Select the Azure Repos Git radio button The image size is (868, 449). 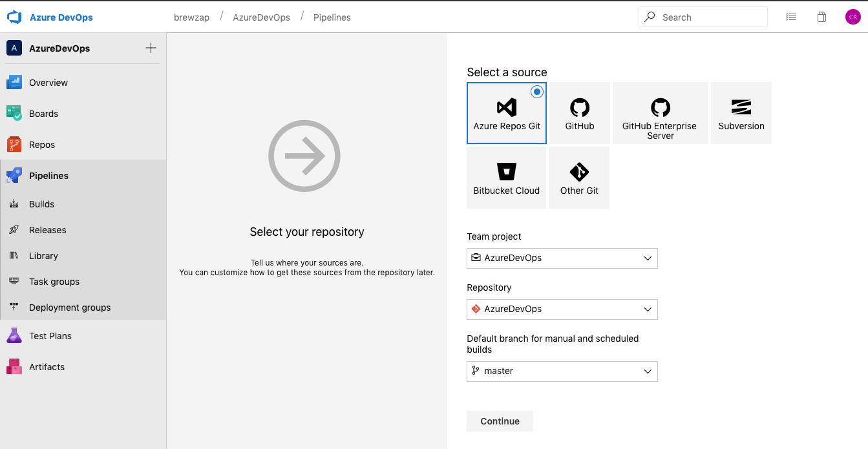(536, 92)
